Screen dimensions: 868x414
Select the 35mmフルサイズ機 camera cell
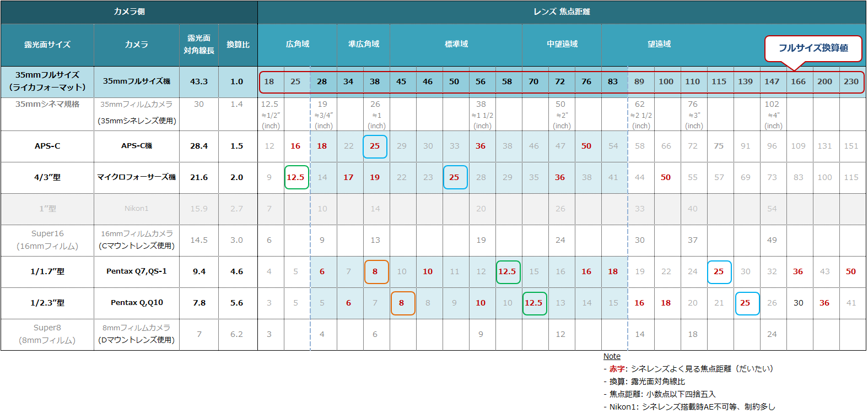coord(137,81)
